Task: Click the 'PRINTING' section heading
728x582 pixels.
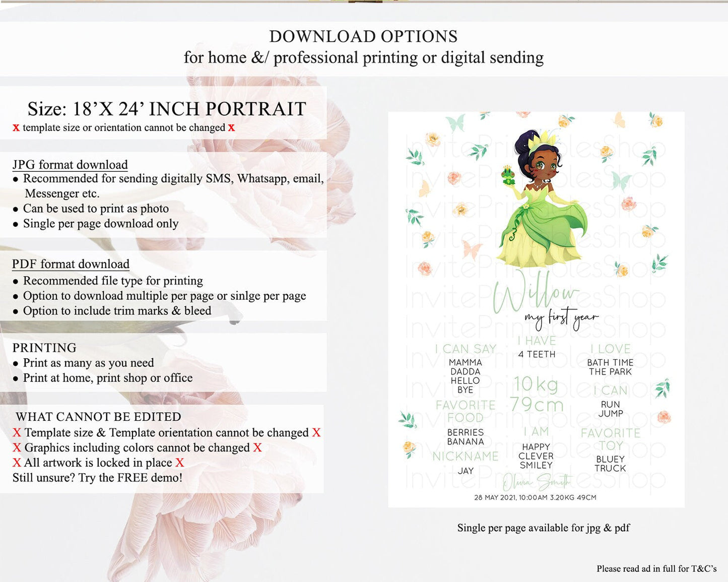Action: pos(44,348)
